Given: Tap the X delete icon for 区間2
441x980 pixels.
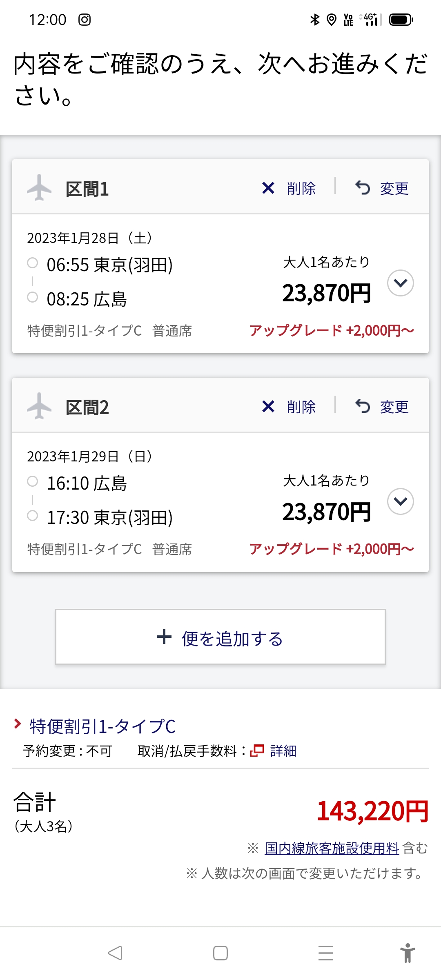Looking at the screenshot, I should coord(268,407).
